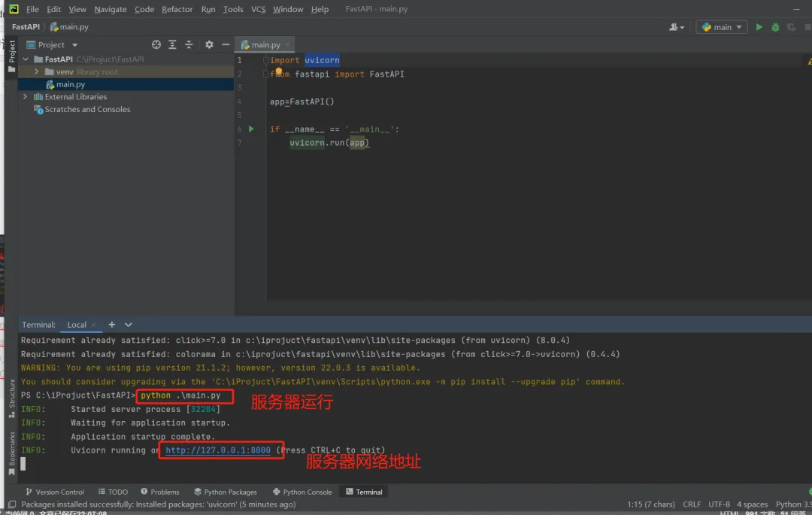812x515 pixels.
Task: Click the 'Packages installed successfully' status message
Action: [x=159, y=504]
